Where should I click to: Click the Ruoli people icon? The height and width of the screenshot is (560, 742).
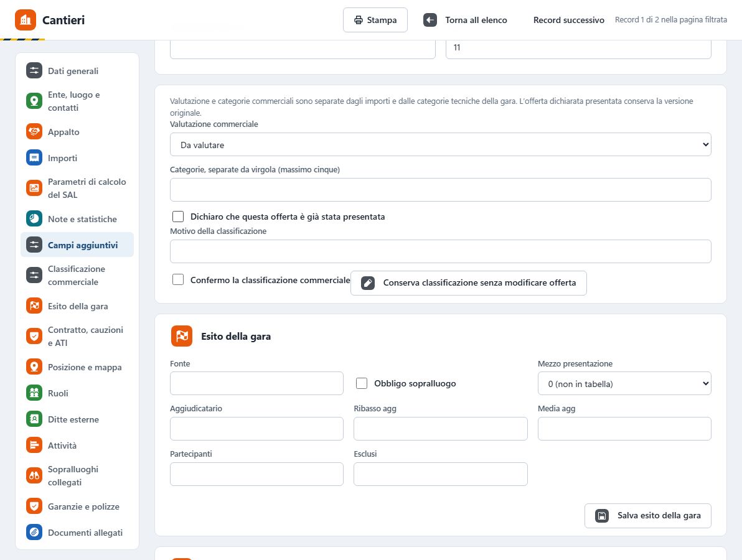[x=34, y=393]
